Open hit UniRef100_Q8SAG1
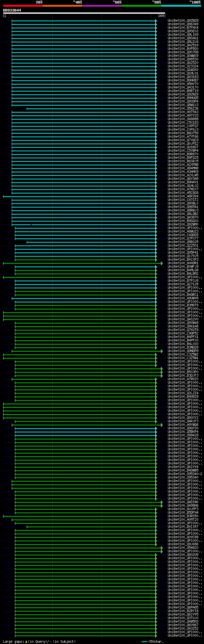The height and width of the screenshot is (644, 204). click(x=183, y=38)
